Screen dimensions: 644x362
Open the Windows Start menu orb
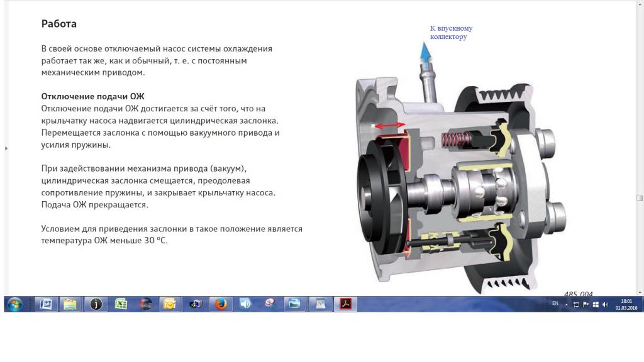click(x=14, y=304)
